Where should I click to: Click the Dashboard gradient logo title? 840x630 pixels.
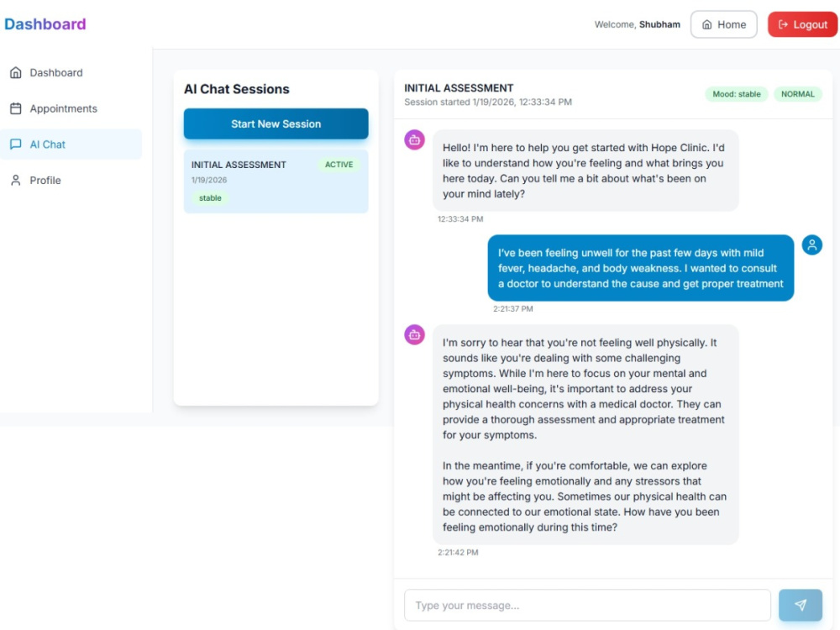45,24
